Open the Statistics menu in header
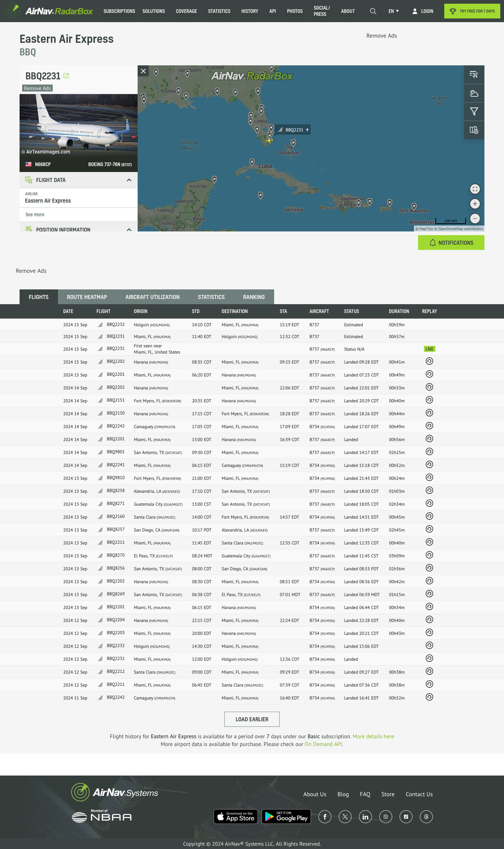Screen dimensions: 504x849 point(219,11)
